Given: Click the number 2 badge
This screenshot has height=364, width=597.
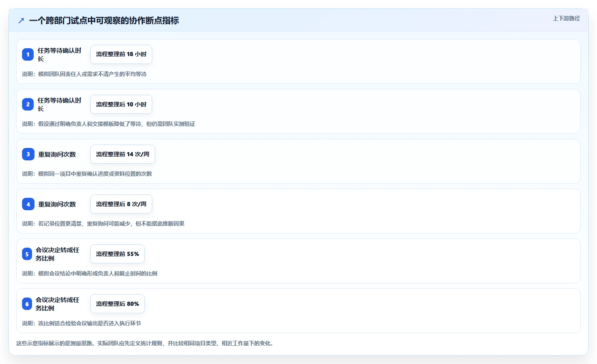Looking at the screenshot, I should click(x=28, y=104).
